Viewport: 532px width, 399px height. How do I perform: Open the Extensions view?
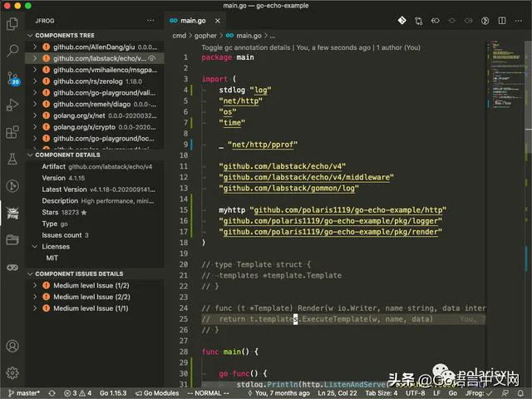pos(12,132)
